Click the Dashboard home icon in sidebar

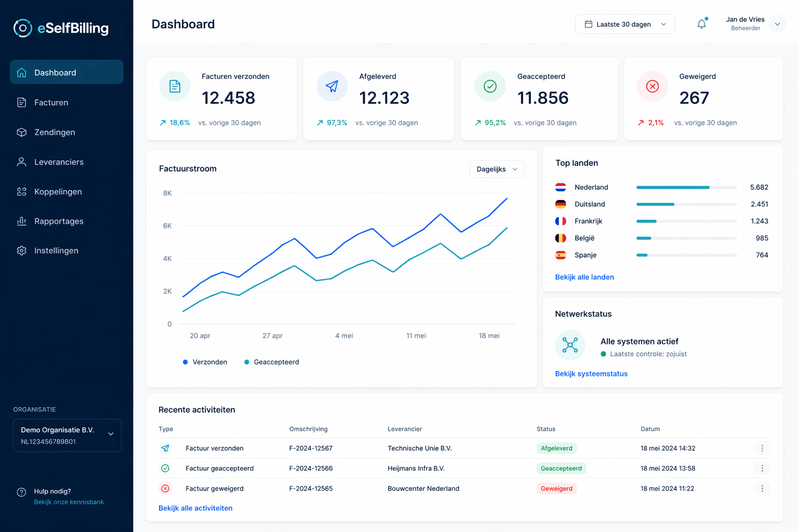[x=21, y=72]
